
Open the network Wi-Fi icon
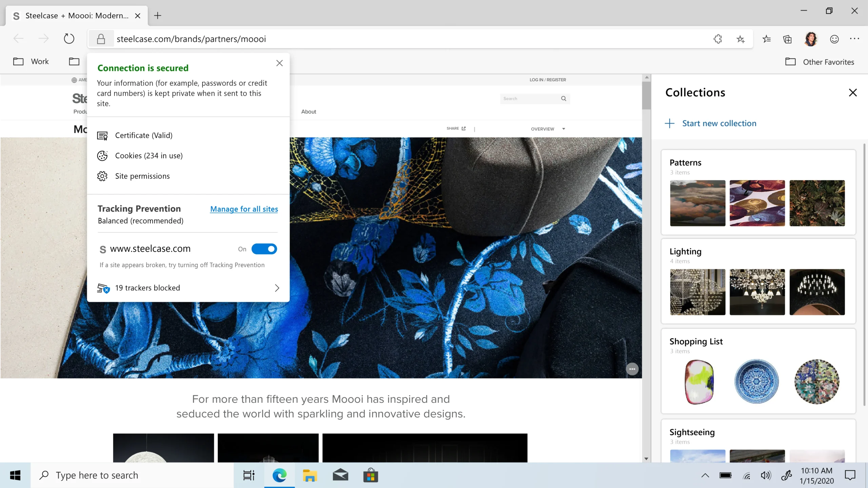746,476
